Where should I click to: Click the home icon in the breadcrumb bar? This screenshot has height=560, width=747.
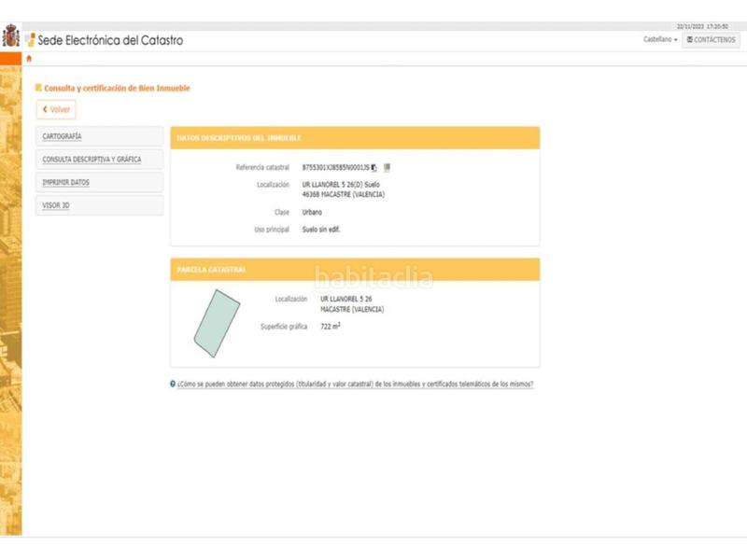[28, 59]
